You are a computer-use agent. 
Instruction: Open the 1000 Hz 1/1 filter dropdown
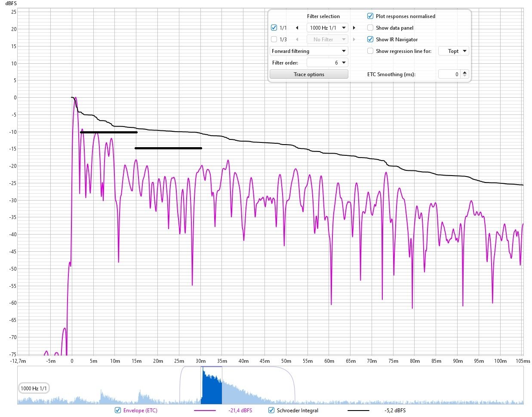[x=327, y=28]
